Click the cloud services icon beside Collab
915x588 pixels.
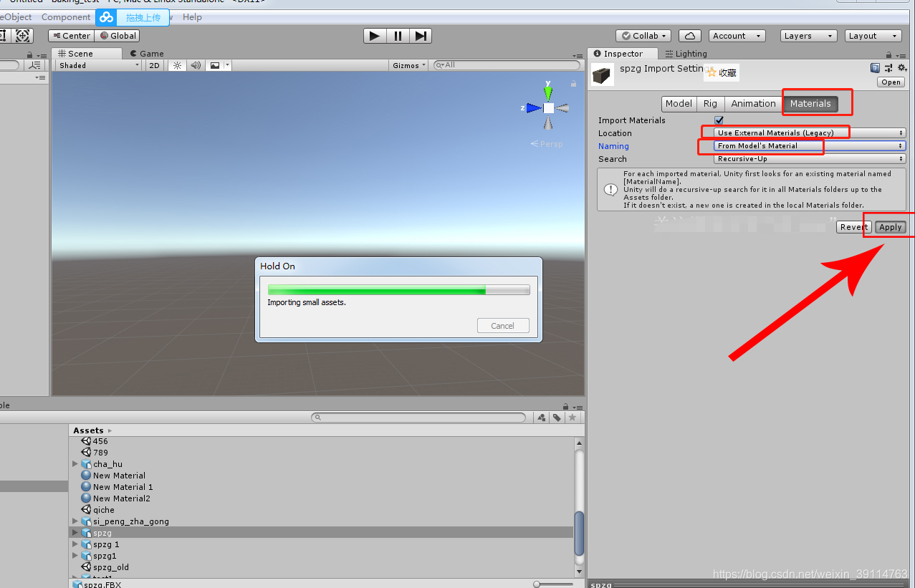[x=689, y=35]
